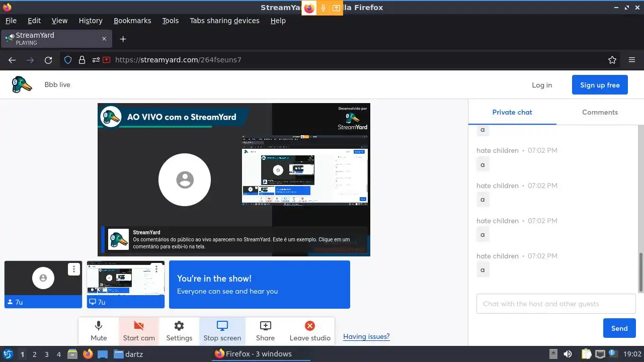Open the taskbar start menu
This screenshot has width=644, height=362.
(8, 354)
